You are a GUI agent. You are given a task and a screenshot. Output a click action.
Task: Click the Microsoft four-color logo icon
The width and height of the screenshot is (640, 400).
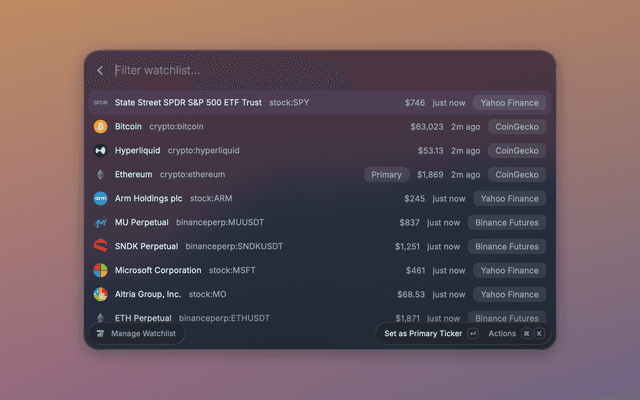[100, 270]
